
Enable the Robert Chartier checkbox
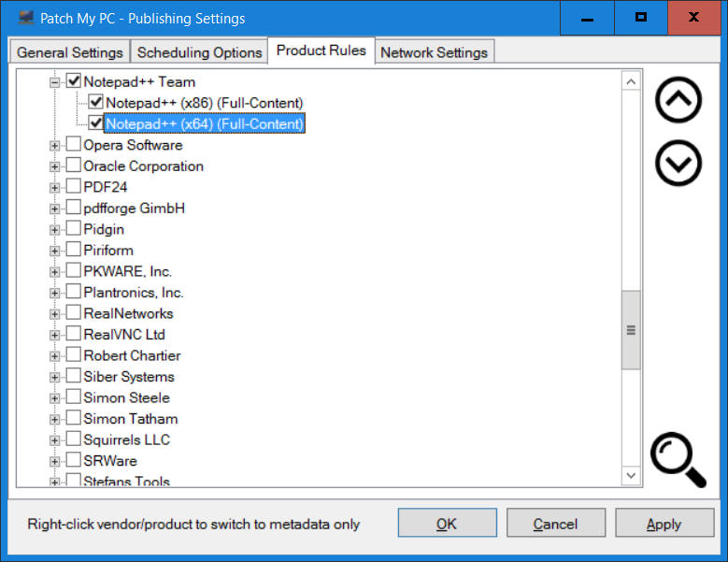[73, 354]
